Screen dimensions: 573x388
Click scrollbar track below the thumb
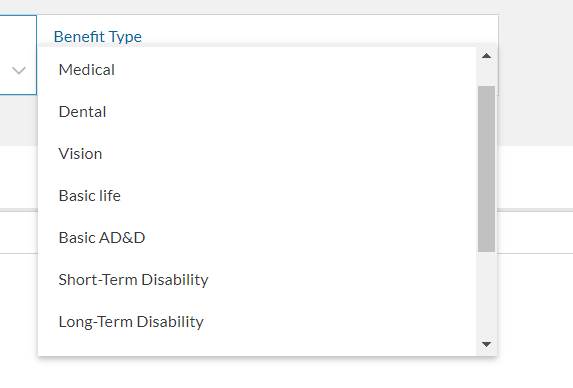(x=486, y=294)
